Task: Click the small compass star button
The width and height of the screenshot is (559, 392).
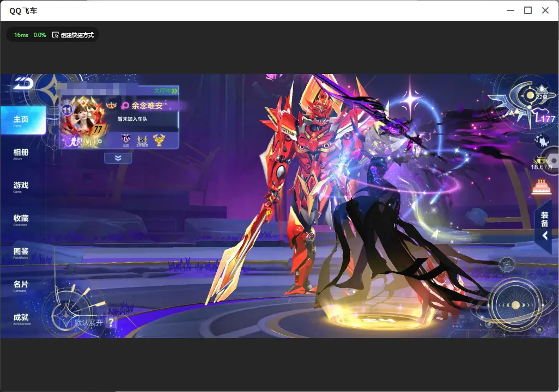Action: click(507, 265)
